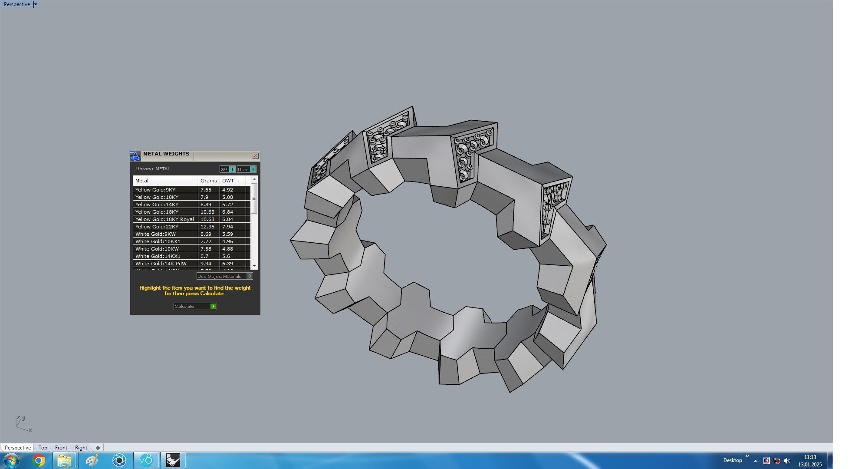The image size is (868, 469).
Task: Select the Yellow Gold:10KY row
Action: click(x=191, y=197)
